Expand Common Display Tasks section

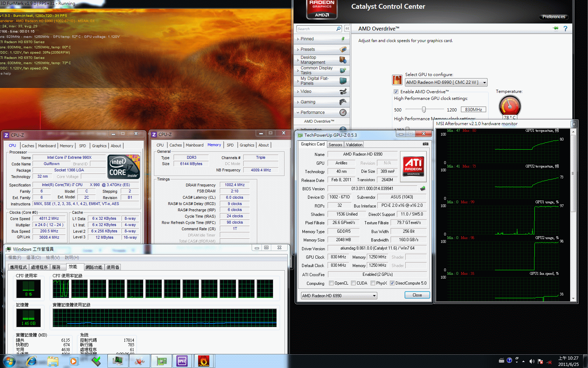click(298, 70)
